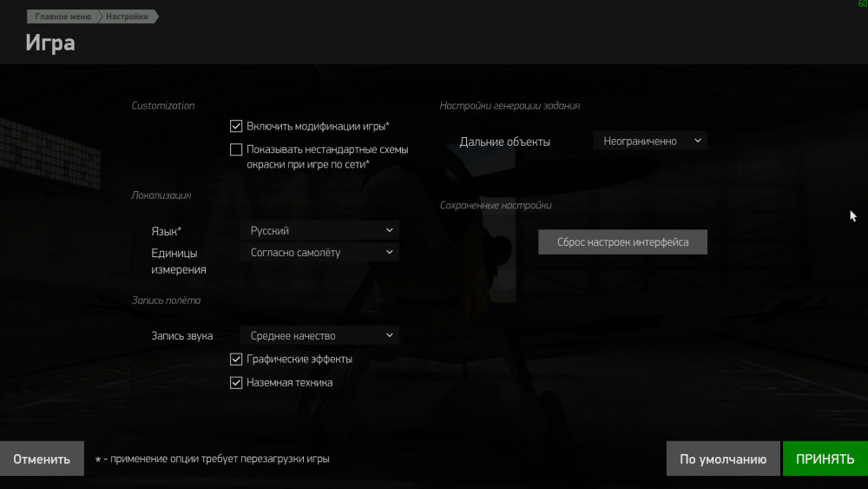Open Дальние объекты dropdown Неограниченно

[650, 142]
